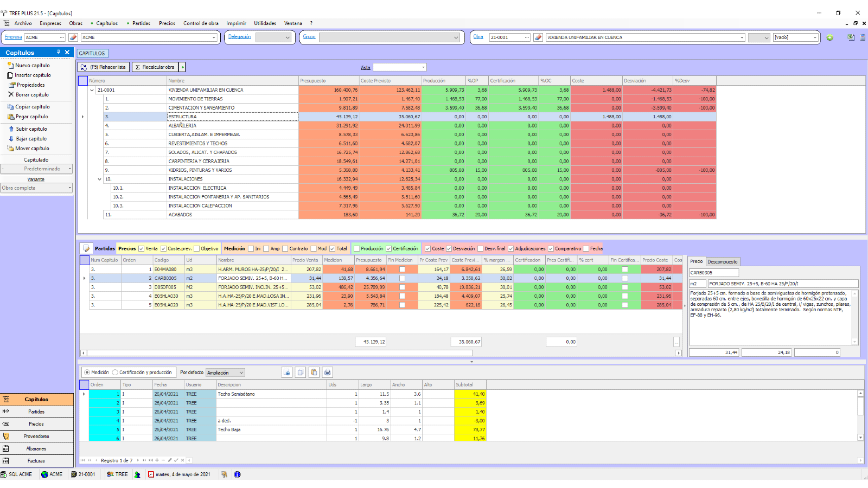Click the info icon in status bar
Screen dimensions: 868x488
237,474
